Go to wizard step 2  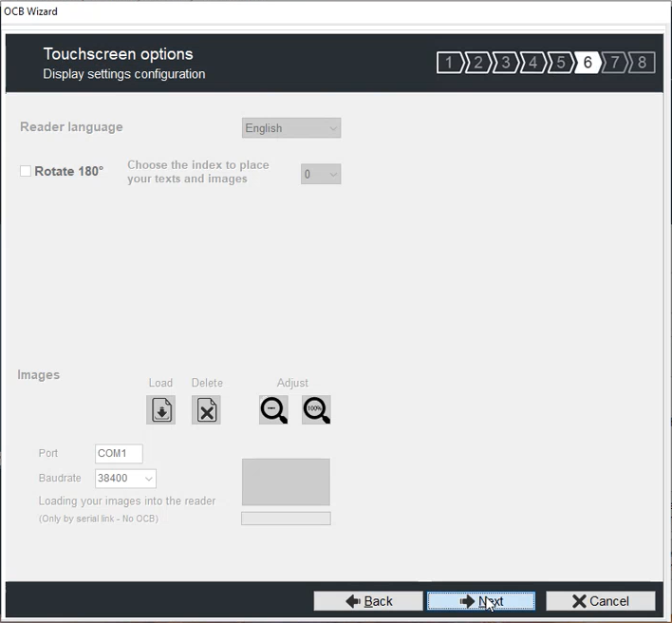click(477, 64)
